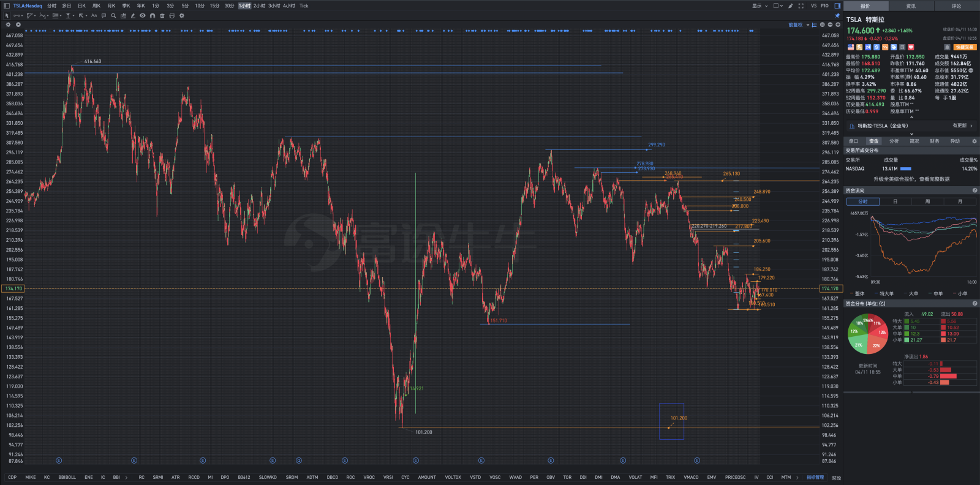Zoom in chart with plus circle icon
Image resolution: width=980 pixels, height=485 pixels.
838,24
